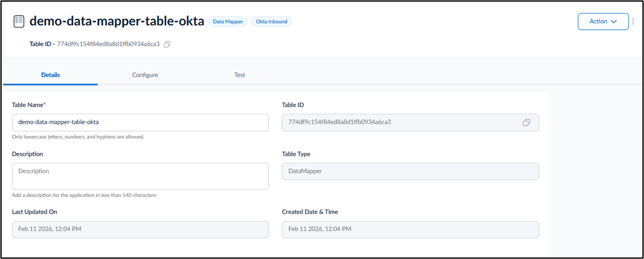Click the Created Date & Time label
644x259 pixels.
pos(310,212)
